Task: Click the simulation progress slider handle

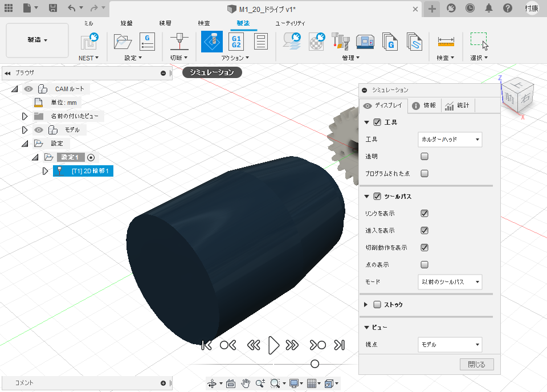Action: point(315,364)
